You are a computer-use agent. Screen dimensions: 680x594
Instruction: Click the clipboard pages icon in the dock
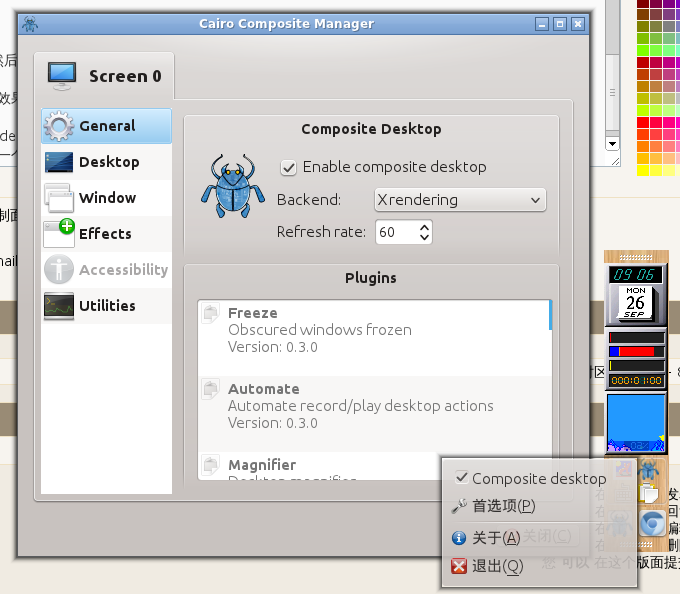[x=649, y=493]
